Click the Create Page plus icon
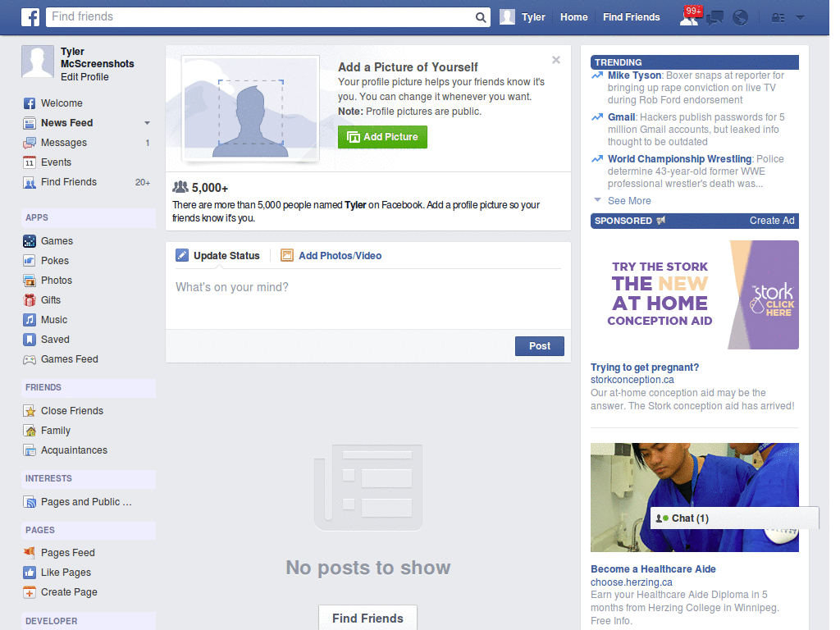840x630 pixels. 30,592
